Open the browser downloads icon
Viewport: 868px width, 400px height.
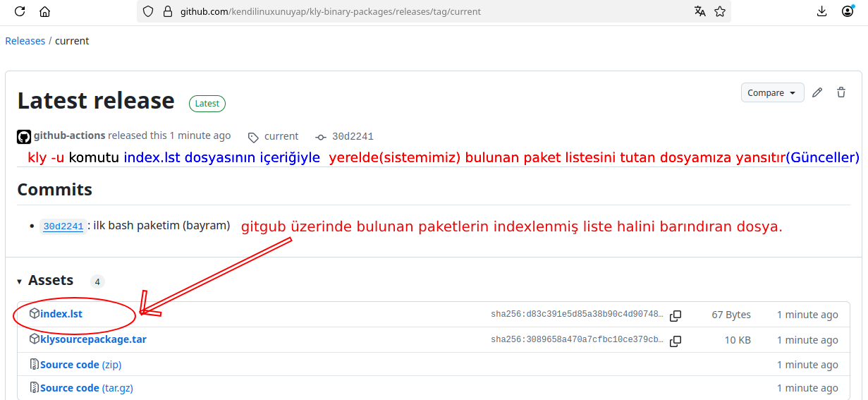coord(822,11)
